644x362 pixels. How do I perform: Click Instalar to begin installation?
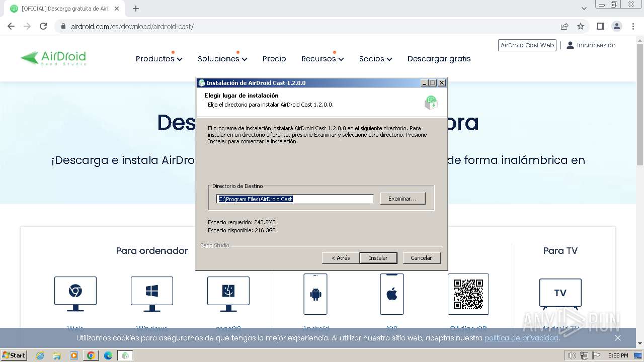[x=378, y=258]
